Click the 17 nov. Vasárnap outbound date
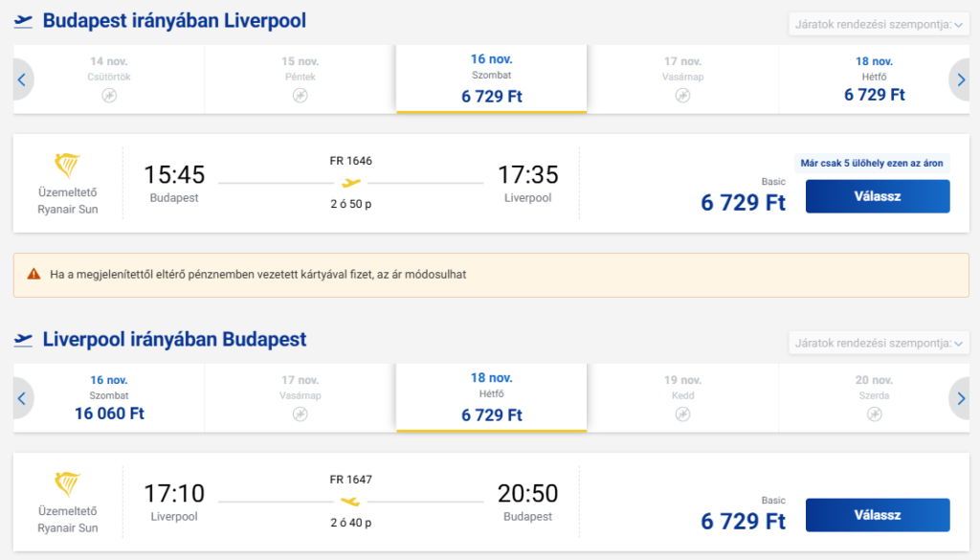This screenshot has width=980, height=560. [682, 78]
